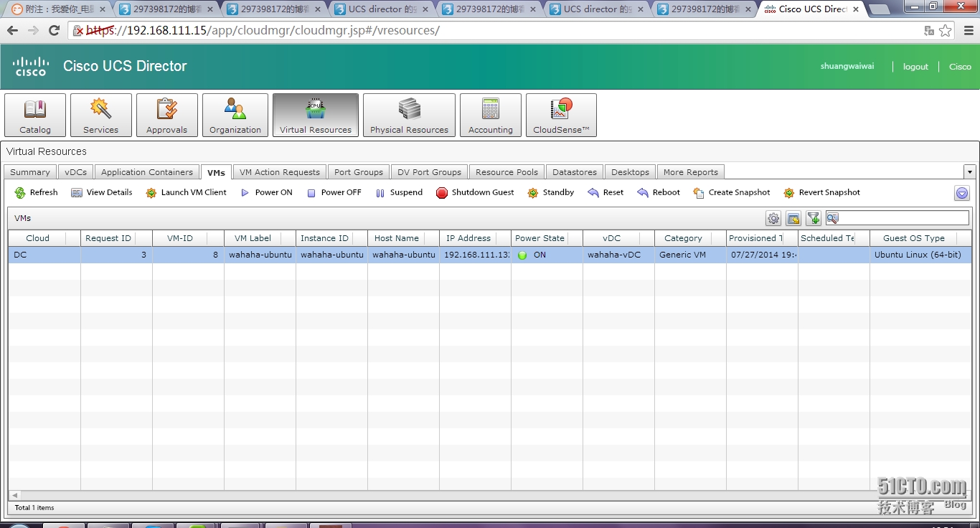Select the DC cloud row cell

coord(44,255)
